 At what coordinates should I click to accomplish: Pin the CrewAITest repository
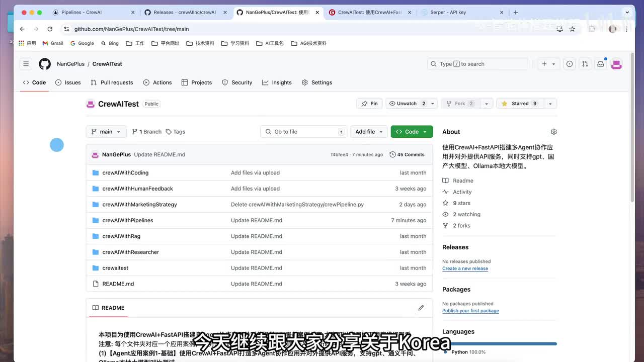point(369,104)
